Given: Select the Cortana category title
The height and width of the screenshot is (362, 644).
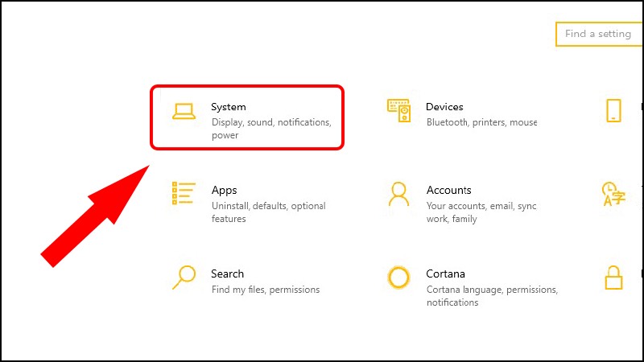Looking at the screenshot, I should tap(445, 274).
